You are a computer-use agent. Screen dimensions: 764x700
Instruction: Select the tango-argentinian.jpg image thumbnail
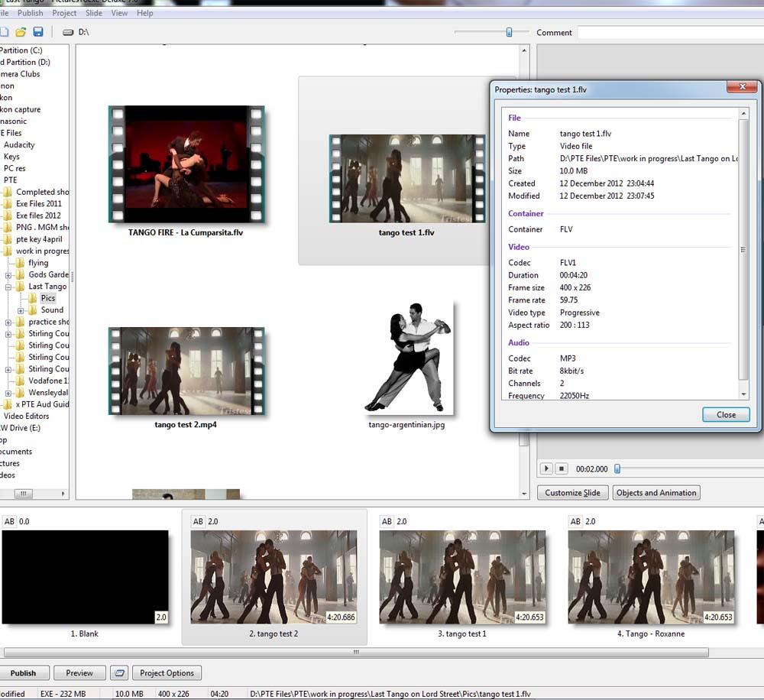pyautogui.click(x=407, y=358)
